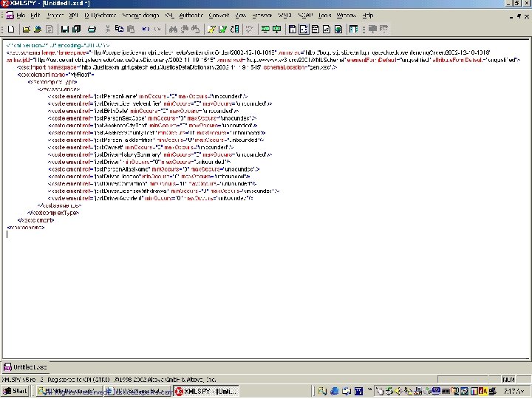Image resolution: width=532 pixels, height=399 pixels.
Task: Click the Replace binoculars icon
Action: pos(195,29)
